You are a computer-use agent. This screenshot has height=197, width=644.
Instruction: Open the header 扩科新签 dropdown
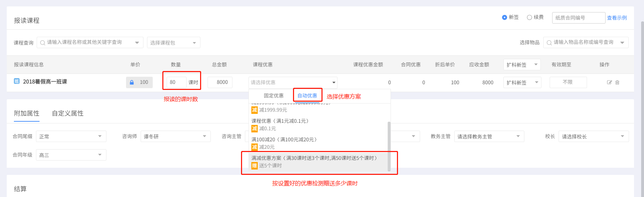[522, 65]
